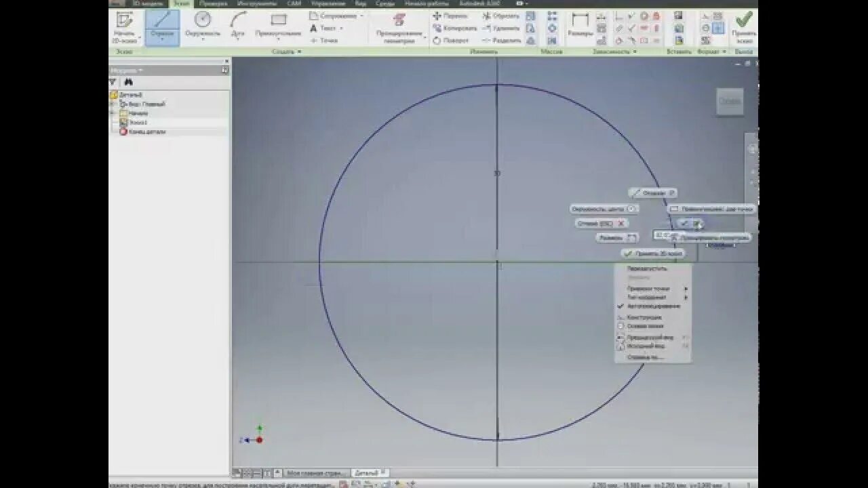This screenshot has width=868, height=488.
Task: Select the Поворот rotate tool
Action: [450, 40]
